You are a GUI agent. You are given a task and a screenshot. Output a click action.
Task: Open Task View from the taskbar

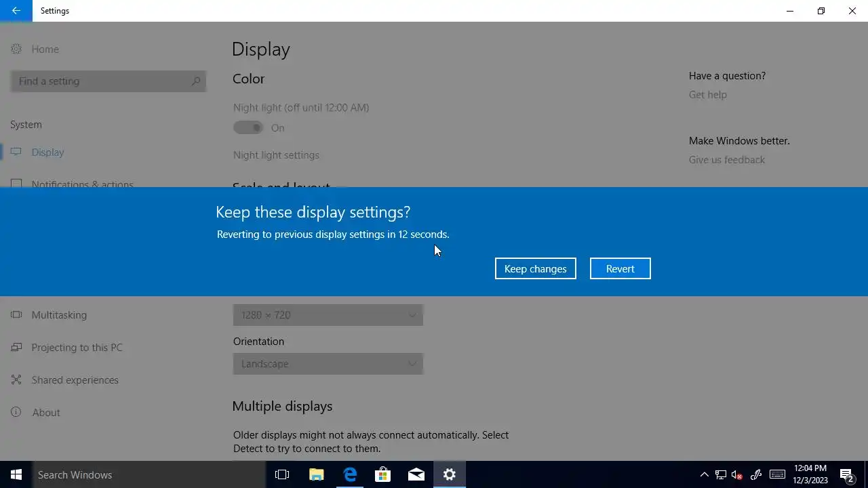click(x=282, y=474)
